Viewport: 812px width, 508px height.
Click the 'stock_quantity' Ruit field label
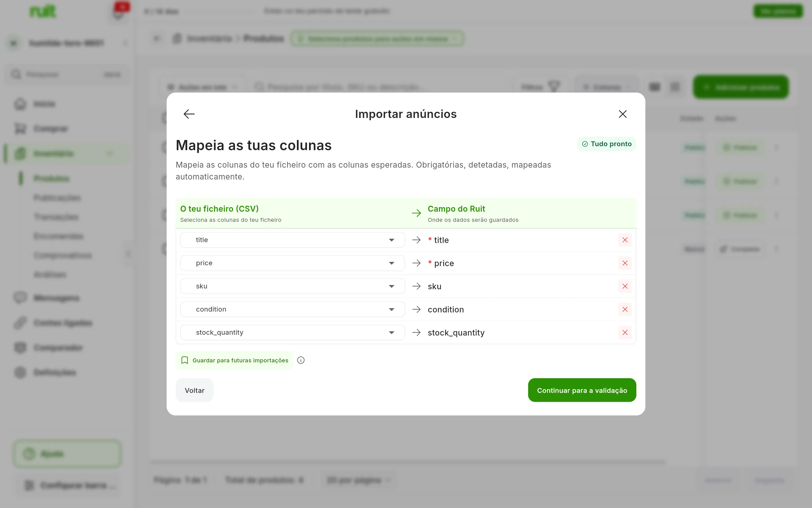click(456, 333)
